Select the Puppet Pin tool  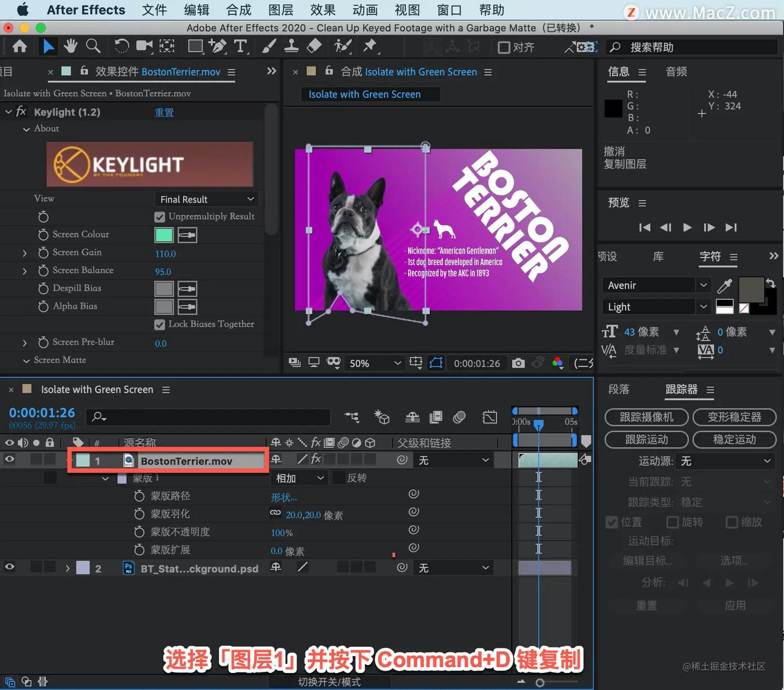coord(370,47)
